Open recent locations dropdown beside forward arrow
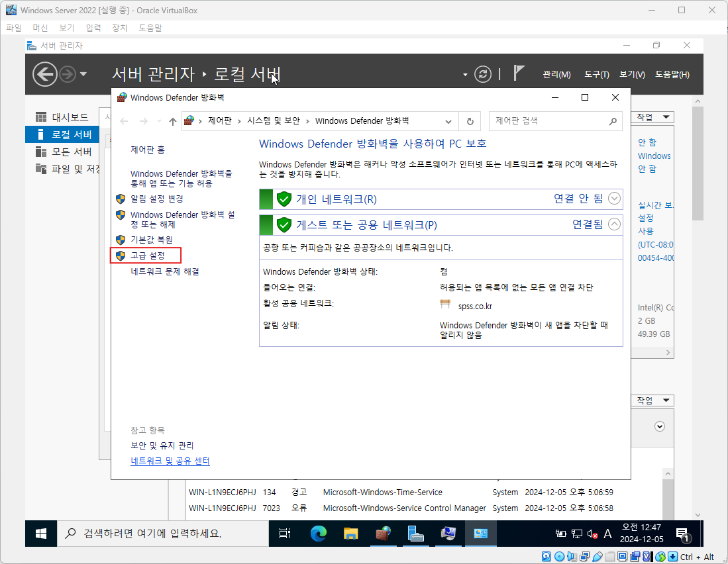This screenshot has width=728, height=564. (159, 121)
